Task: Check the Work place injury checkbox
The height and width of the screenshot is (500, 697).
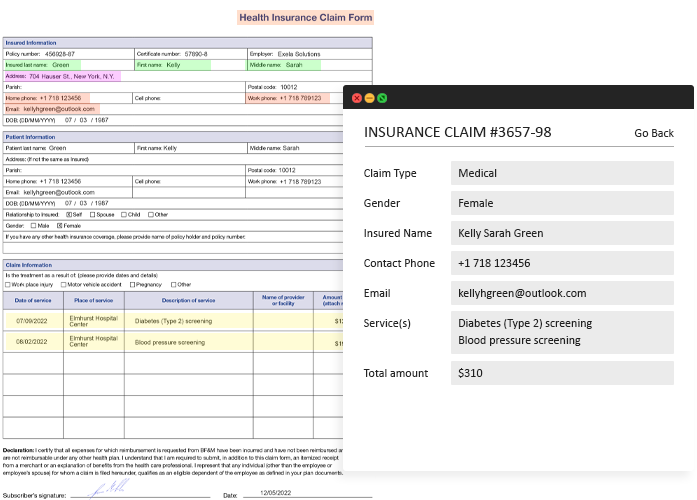Action: point(8,284)
